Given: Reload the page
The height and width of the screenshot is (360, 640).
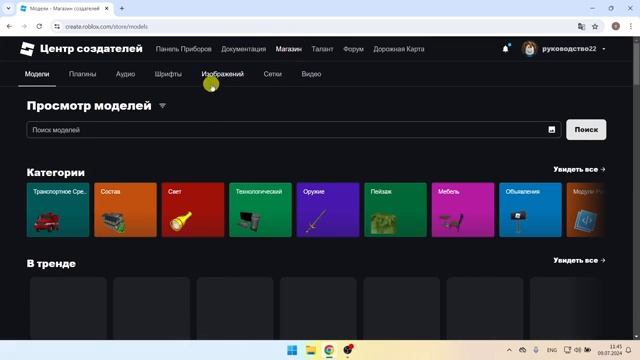Looking at the screenshot, I should click(x=39, y=27).
